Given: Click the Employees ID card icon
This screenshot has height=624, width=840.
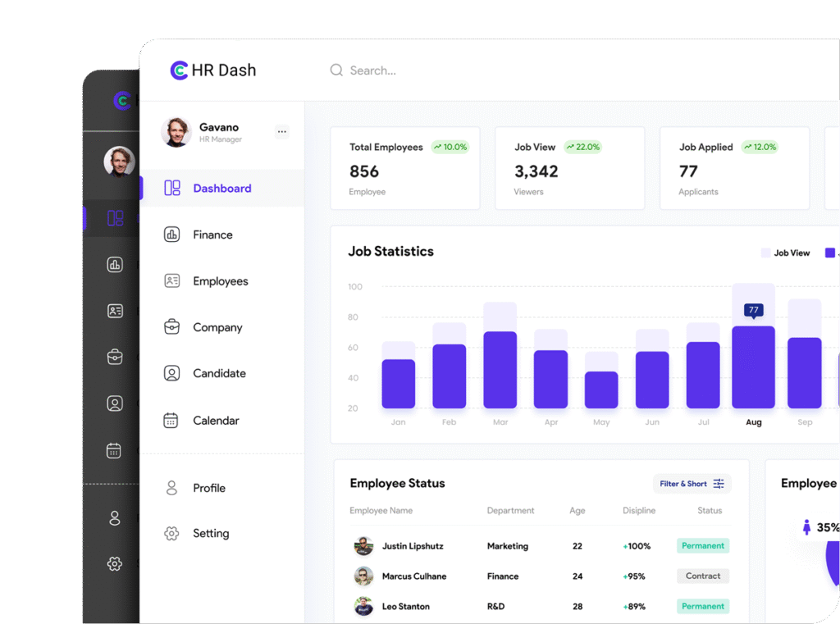Looking at the screenshot, I should (171, 280).
